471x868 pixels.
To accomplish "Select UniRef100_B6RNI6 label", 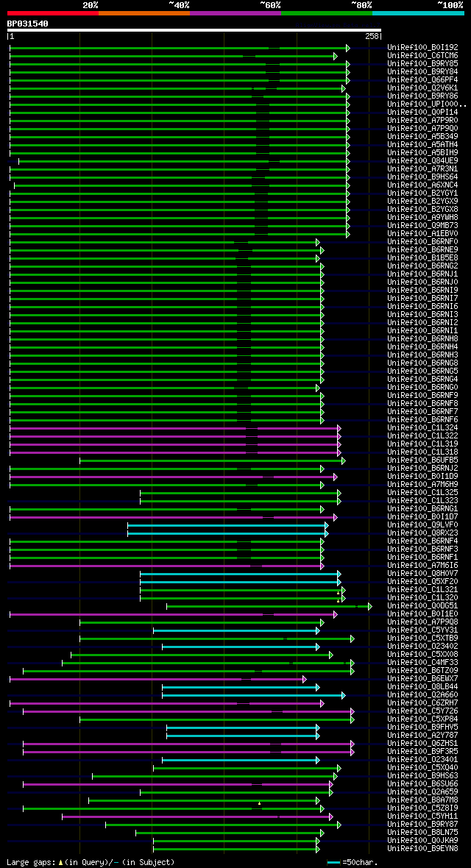I will (x=422, y=306).
